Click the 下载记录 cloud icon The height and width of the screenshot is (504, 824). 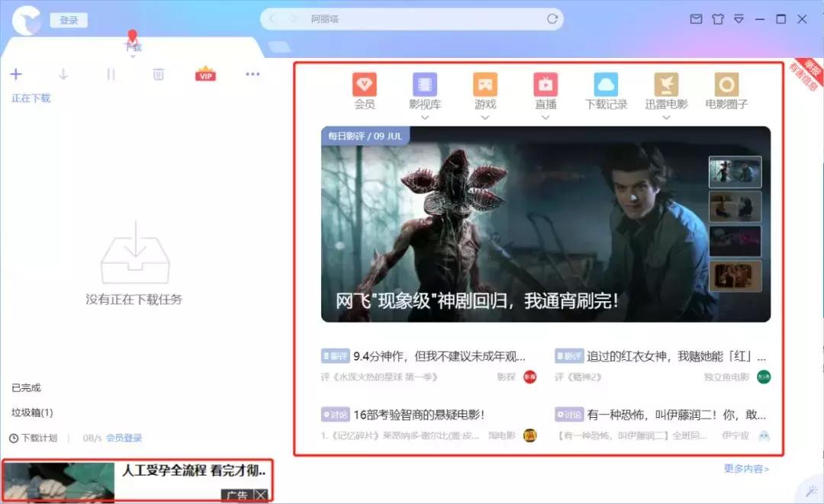[x=606, y=84]
